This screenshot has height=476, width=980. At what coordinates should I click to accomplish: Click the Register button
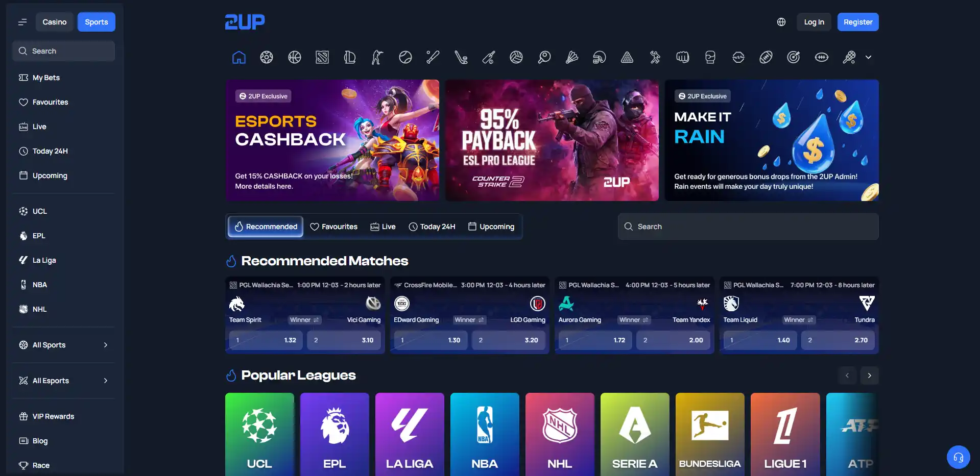[x=858, y=22]
